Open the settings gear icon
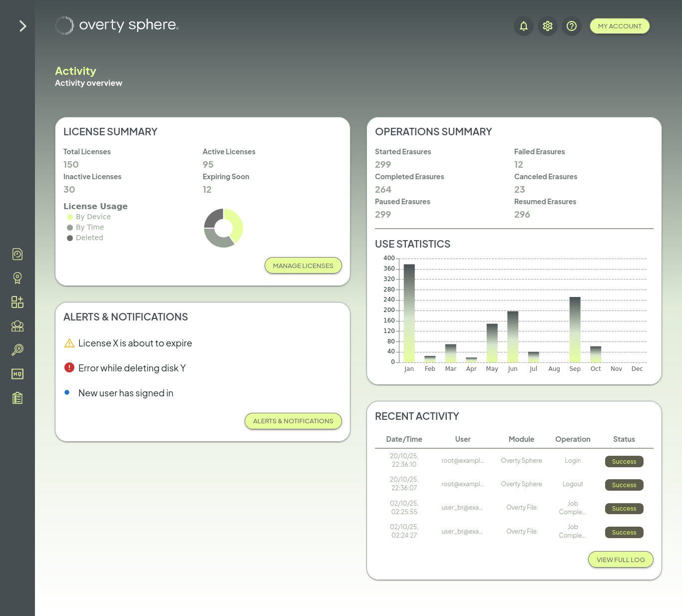The image size is (682, 616). (547, 26)
